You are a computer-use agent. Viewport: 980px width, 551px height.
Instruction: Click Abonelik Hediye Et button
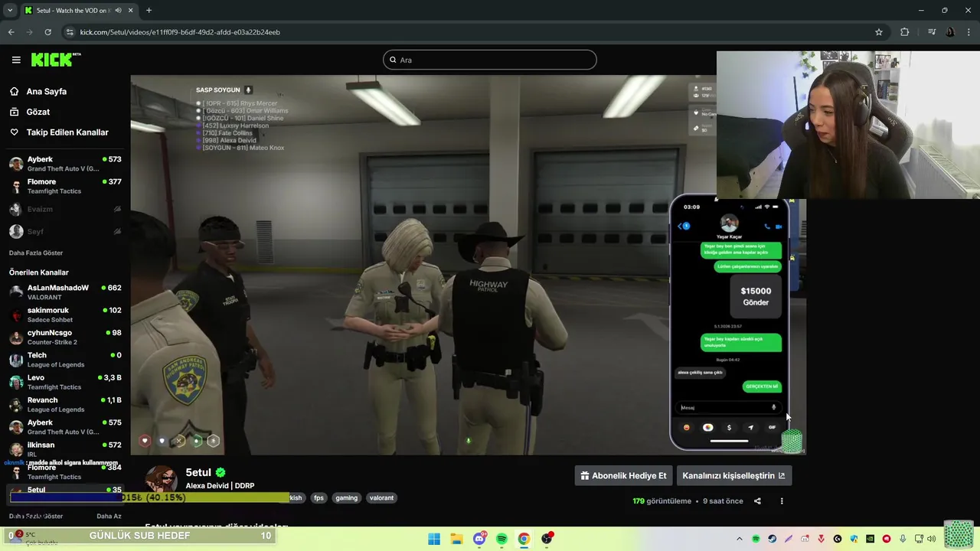pos(623,475)
